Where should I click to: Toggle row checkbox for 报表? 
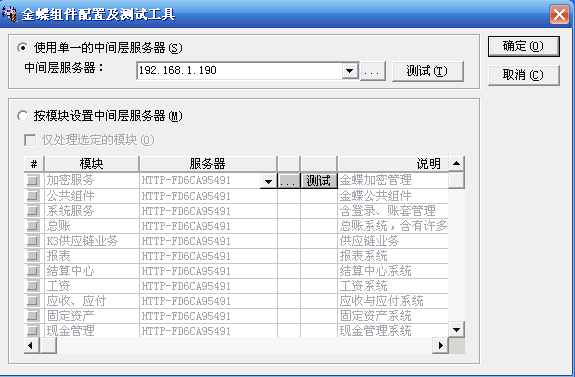33,256
